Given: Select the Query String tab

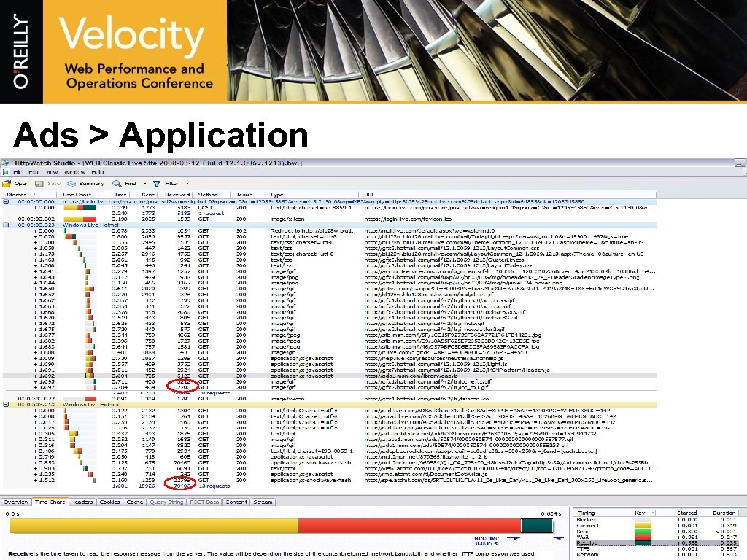Looking at the screenshot, I should click(166, 502).
